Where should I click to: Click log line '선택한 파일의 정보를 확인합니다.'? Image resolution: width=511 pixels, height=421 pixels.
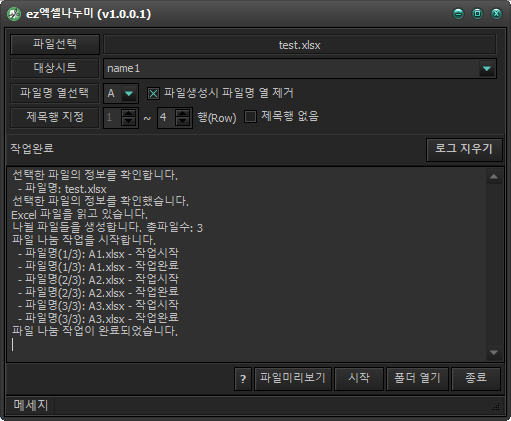(95, 175)
